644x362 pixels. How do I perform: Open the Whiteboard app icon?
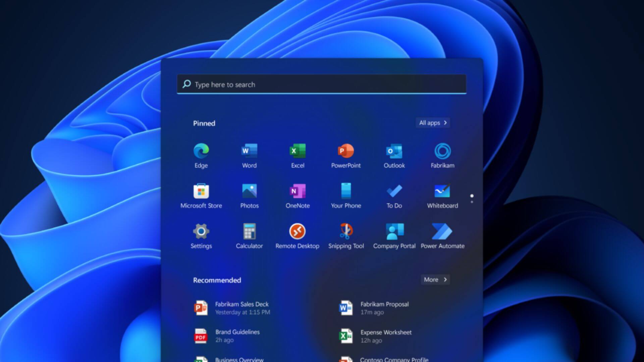click(x=442, y=191)
